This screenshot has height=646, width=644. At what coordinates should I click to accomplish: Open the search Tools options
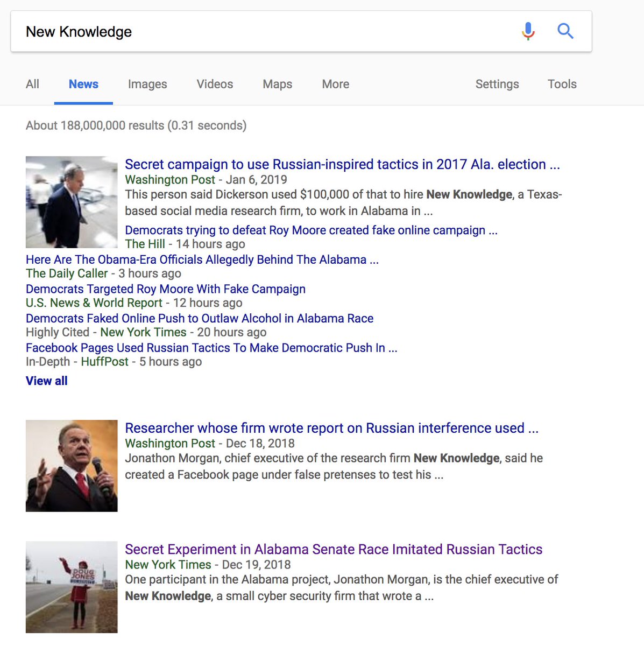562,84
